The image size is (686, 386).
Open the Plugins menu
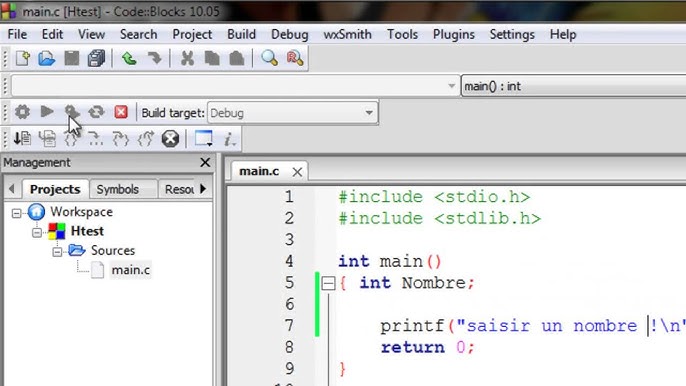click(x=454, y=34)
